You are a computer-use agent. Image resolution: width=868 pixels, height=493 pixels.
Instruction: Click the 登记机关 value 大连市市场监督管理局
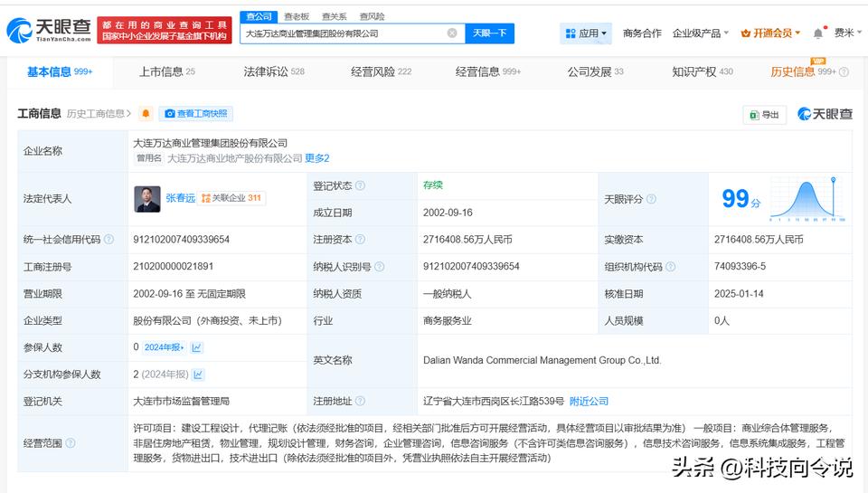(x=181, y=401)
